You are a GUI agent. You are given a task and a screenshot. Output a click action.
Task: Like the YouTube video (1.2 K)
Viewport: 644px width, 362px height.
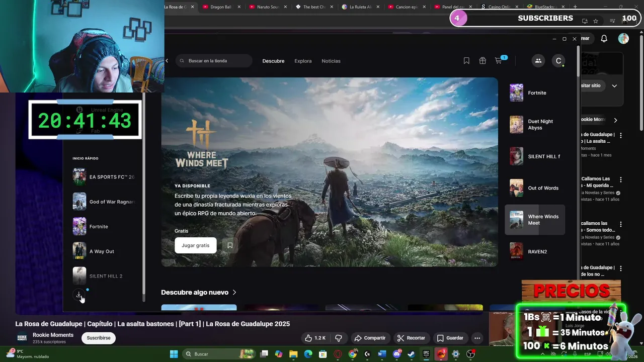[x=315, y=338]
